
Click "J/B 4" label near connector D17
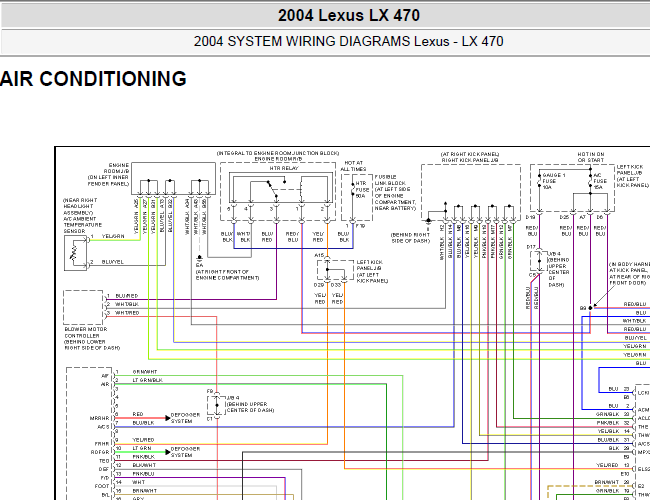(555, 254)
